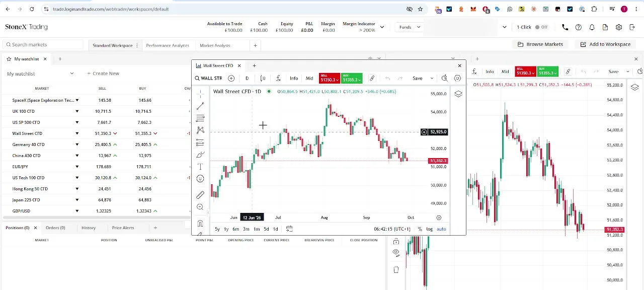The height and width of the screenshot is (290, 644).
Task: Toggle the link chart button in background chart
Action: click(x=568, y=71)
